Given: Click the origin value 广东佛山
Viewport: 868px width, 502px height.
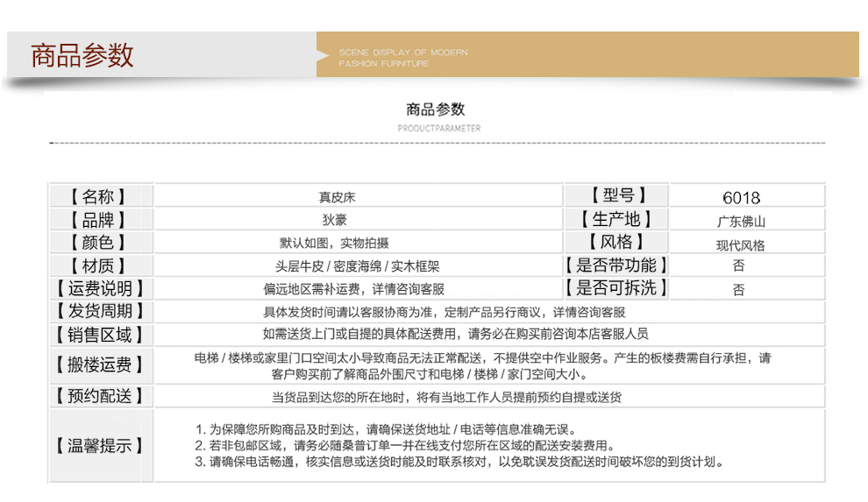Looking at the screenshot, I should point(741,222).
